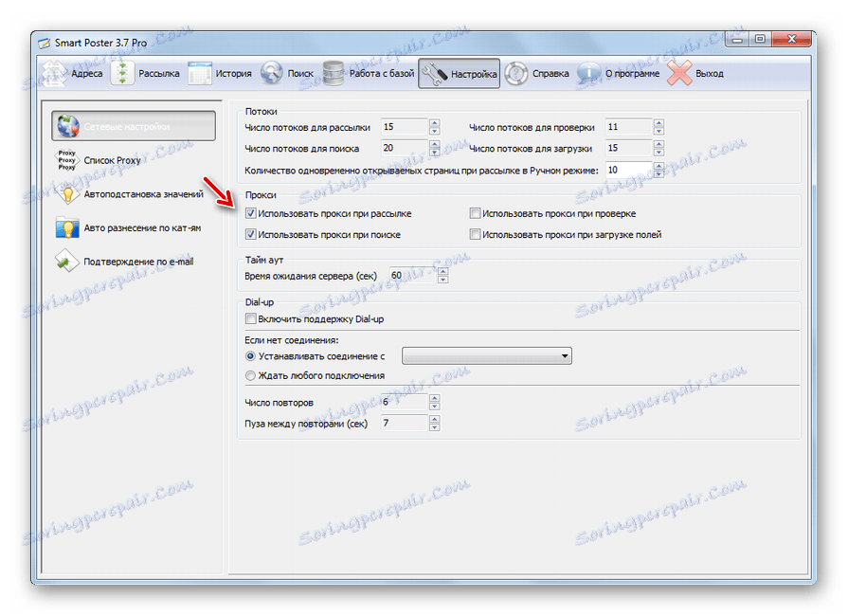Click Число потоков для загрузки field

[629, 148]
